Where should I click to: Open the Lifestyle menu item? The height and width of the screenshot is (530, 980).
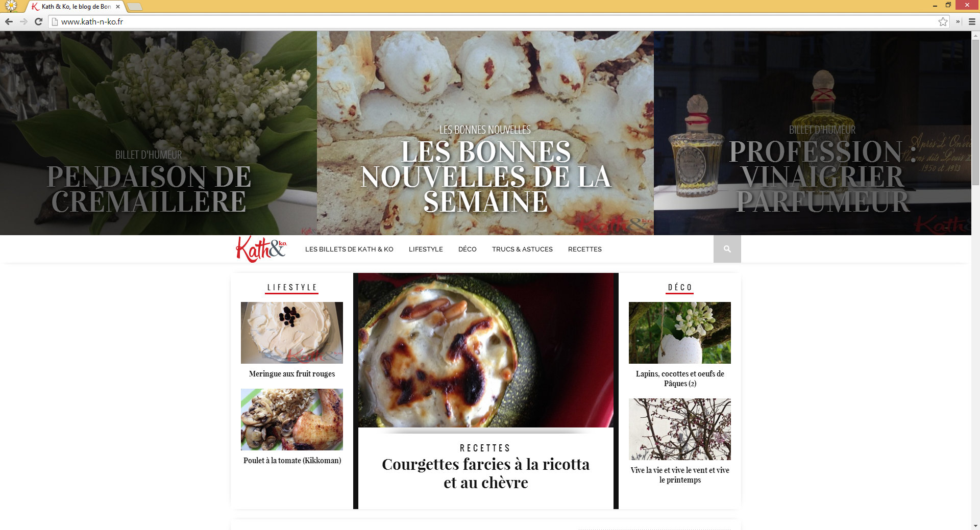tap(426, 249)
